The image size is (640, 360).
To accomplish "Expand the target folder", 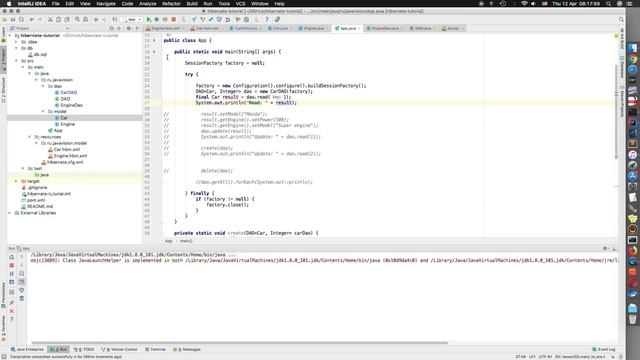I will tap(16, 181).
